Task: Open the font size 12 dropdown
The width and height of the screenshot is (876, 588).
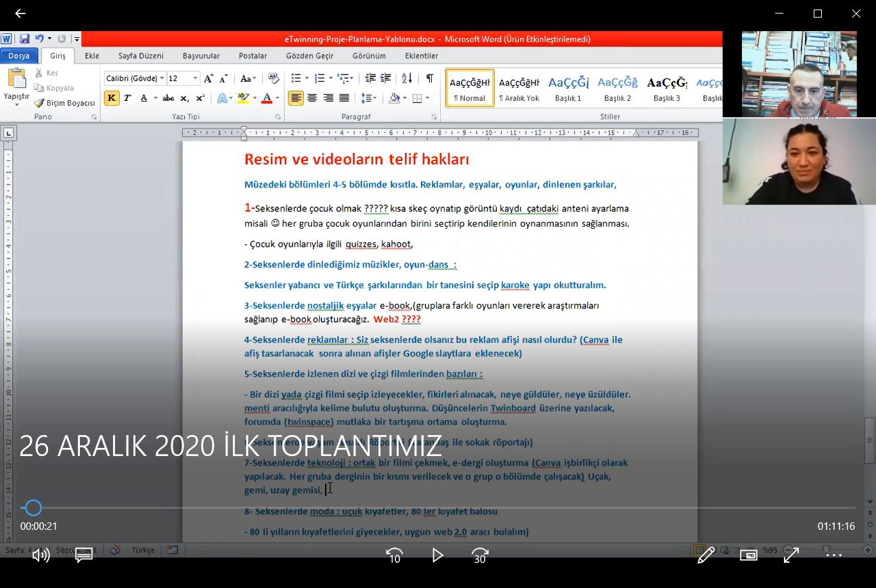Action: [x=195, y=78]
